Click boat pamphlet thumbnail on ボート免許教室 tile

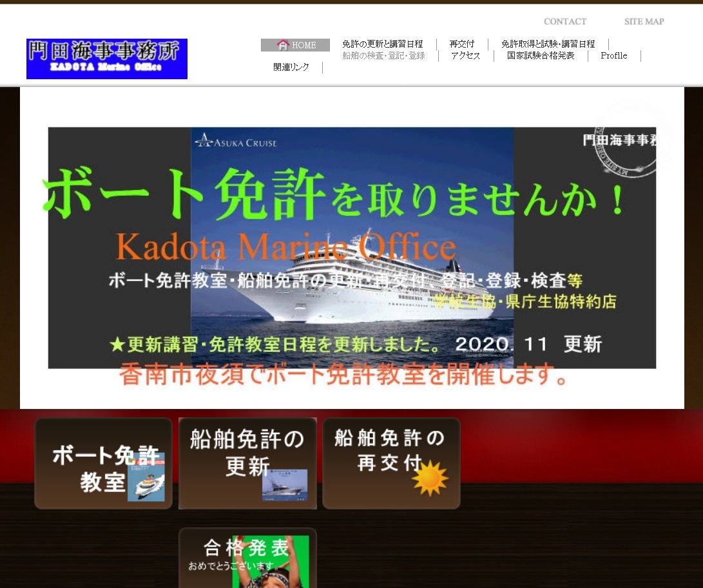coord(146,477)
